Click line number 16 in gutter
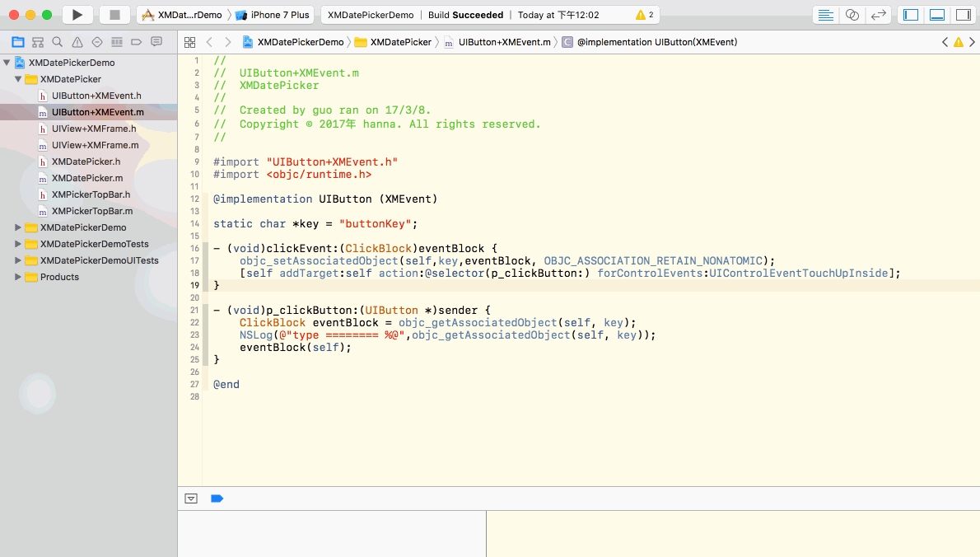The width and height of the screenshot is (980, 557). click(x=194, y=248)
